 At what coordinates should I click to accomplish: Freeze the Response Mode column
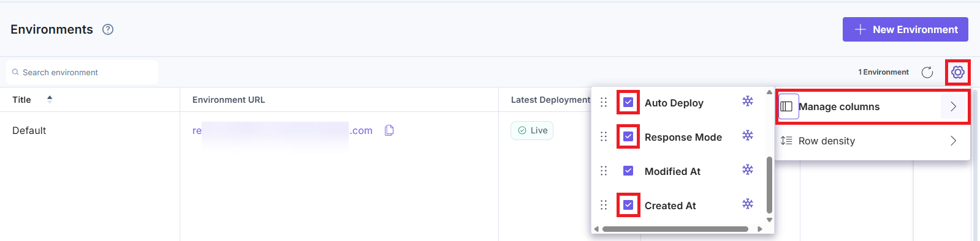click(x=748, y=136)
